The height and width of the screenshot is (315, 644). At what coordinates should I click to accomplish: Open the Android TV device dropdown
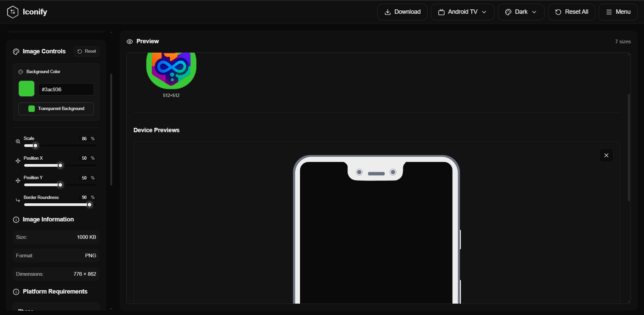pos(463,12)
